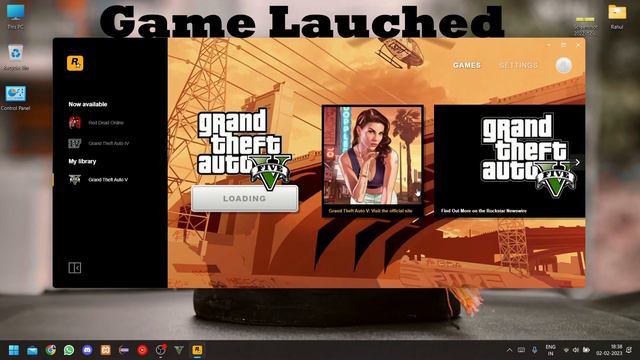
Task: Open the SETTINGS tab
Action: [x=519, y=65]
